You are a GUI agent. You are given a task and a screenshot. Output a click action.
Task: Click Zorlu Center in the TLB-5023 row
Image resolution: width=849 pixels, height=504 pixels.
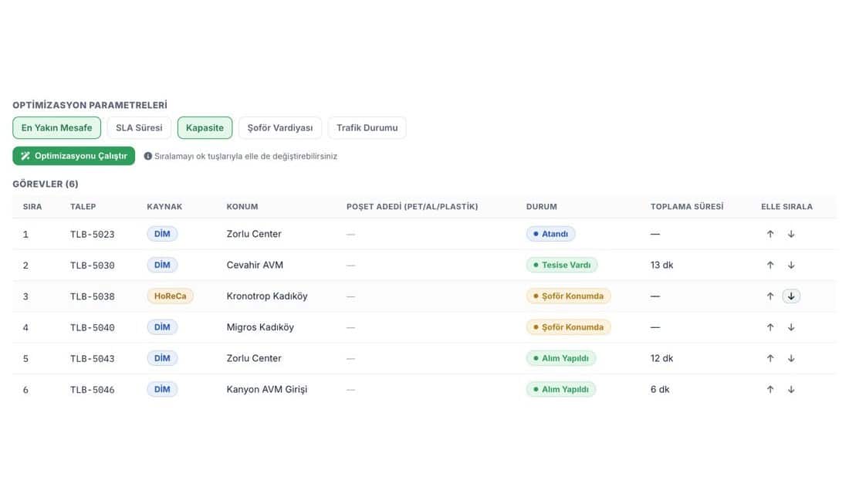pos(254,234)
